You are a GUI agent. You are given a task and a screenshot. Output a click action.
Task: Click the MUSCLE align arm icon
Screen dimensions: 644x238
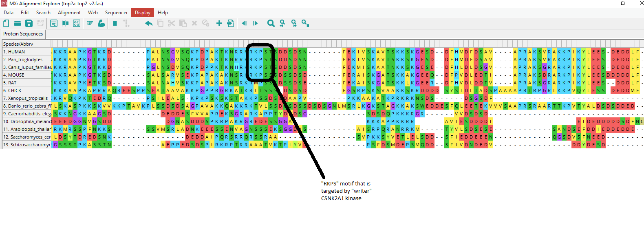pyautogui.click(x=101, y=24)
